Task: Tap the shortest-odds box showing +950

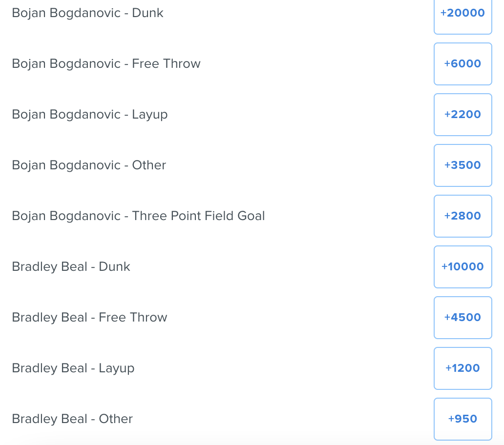Action: click(462, 419)
